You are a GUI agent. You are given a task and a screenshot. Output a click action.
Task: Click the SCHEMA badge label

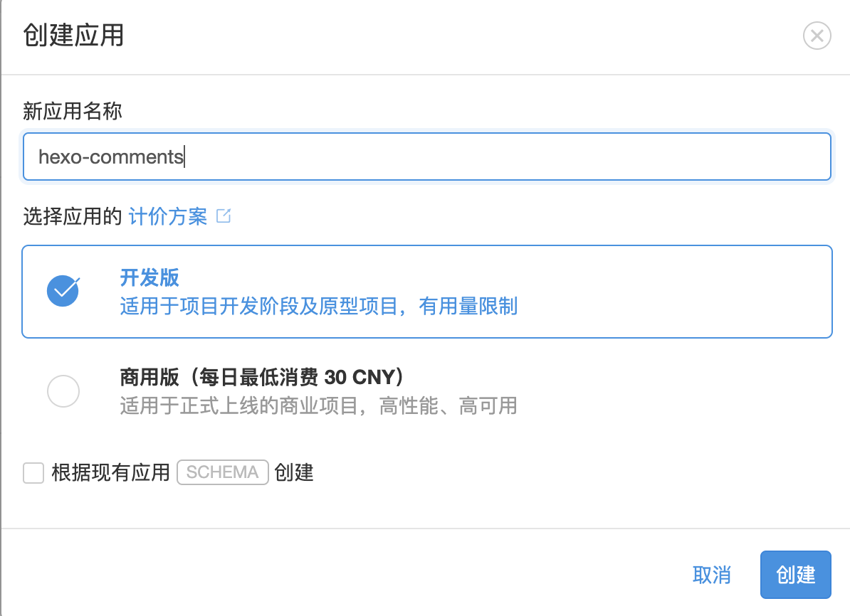(x=222, y=472)
